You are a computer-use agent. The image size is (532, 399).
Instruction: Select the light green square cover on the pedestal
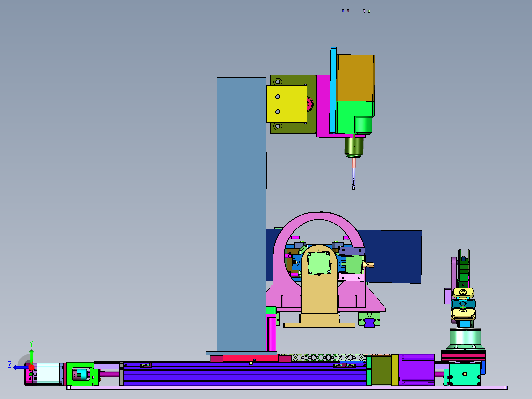[x=319, y=263]
